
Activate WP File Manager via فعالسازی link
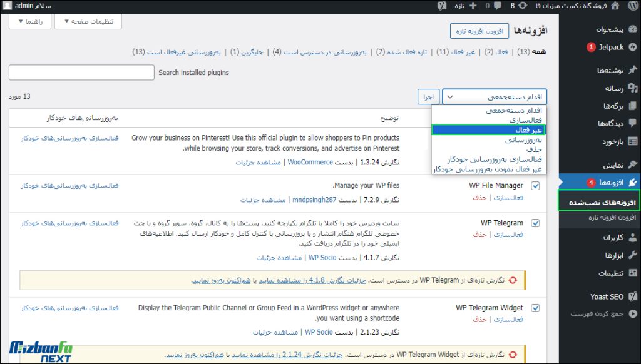(508, 197)
